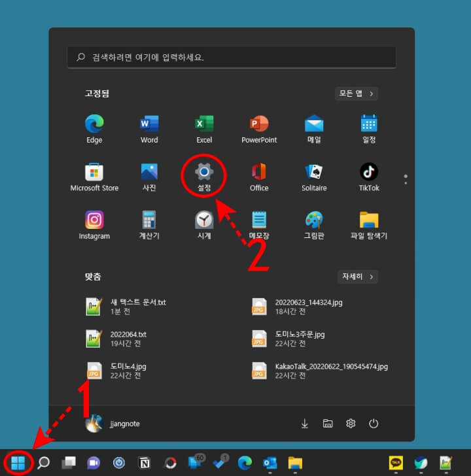Open the 설정 (Settings) pinned app
Image resolution: width=471 pixels, height=476 pixels.
[x=204, y=177]
